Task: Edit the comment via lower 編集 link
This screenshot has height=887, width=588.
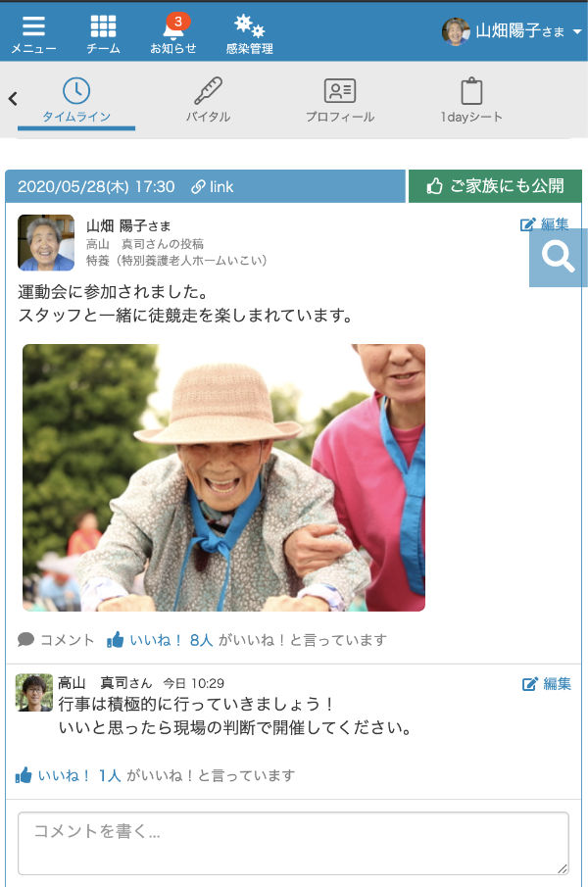Action: (547, 683)
